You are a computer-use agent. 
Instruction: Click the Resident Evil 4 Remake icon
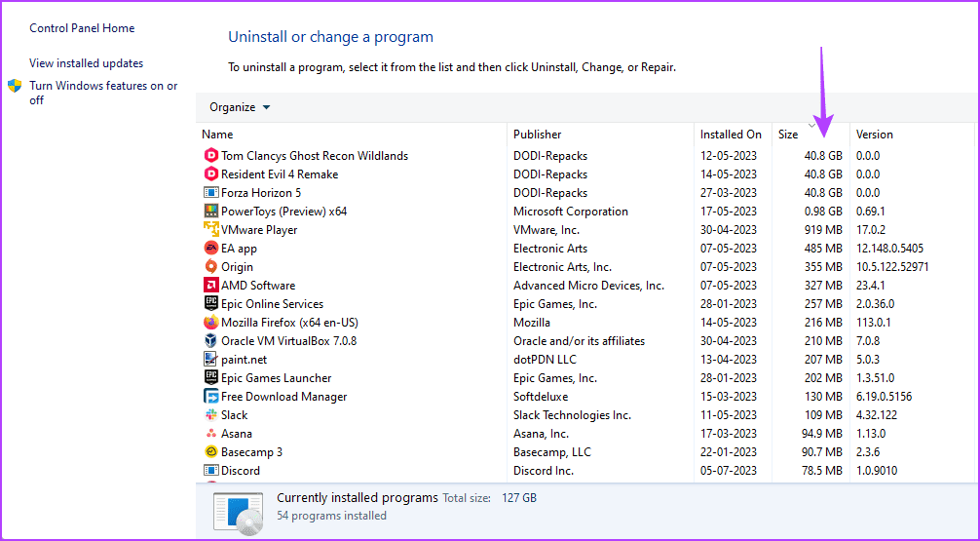point(211,174)
